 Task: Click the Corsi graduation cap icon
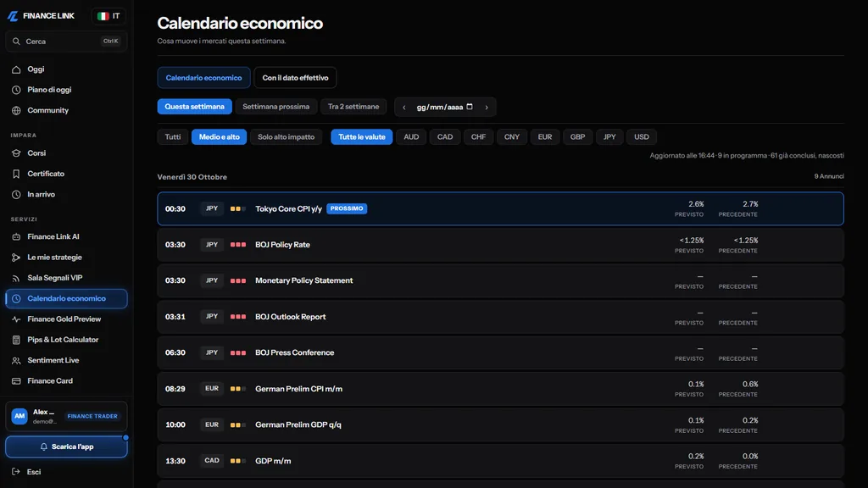16,153
